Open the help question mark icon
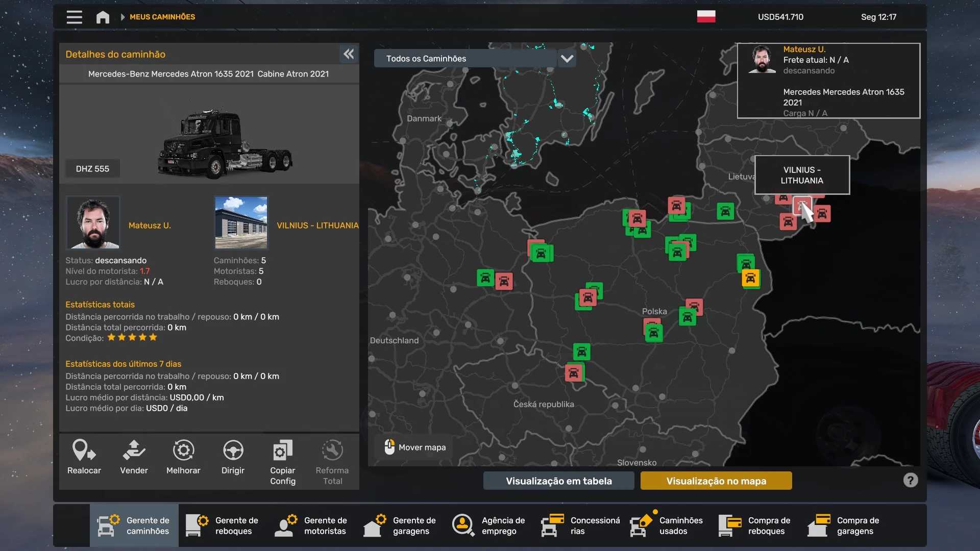980x551 pixels. [910, 480]
